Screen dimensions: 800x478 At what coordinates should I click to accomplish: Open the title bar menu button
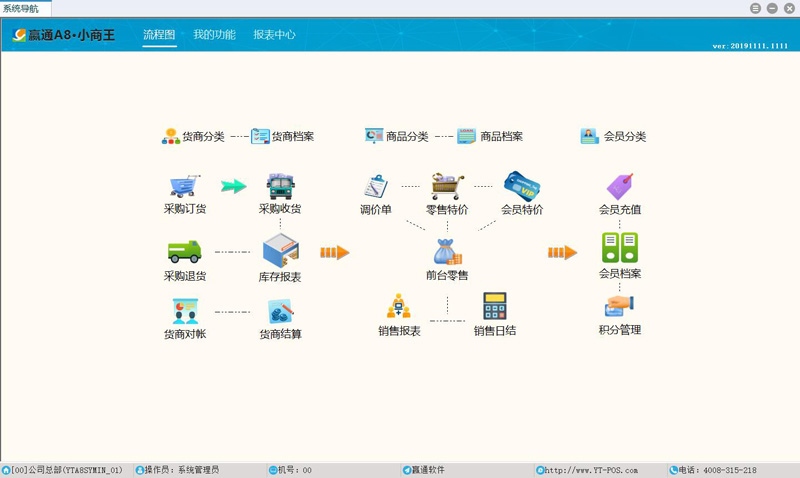coord(755,8)
